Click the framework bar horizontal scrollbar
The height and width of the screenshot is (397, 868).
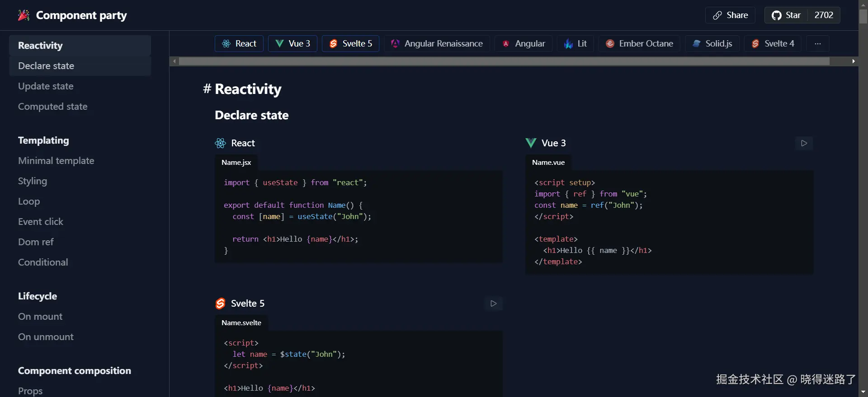pos(504,61)
